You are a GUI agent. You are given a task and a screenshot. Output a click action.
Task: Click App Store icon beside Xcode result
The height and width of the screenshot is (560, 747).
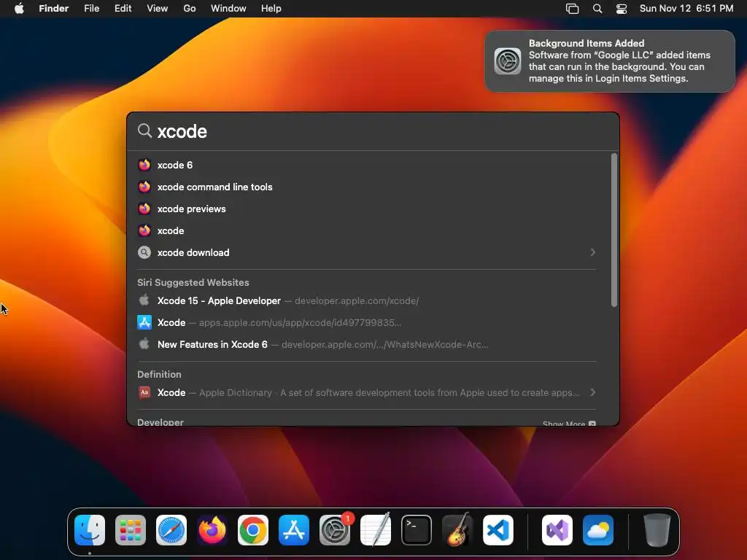(144, 322)
